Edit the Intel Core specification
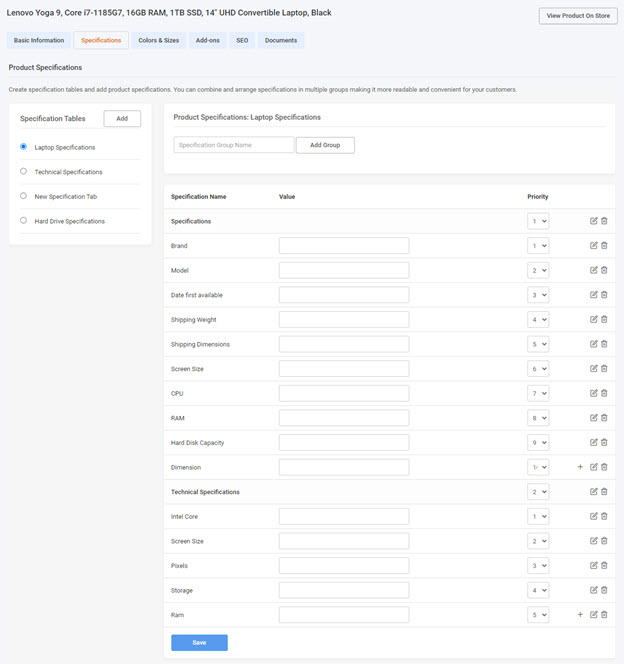Image resolution: width=624 pixels, height=664 pixels. 594,516
